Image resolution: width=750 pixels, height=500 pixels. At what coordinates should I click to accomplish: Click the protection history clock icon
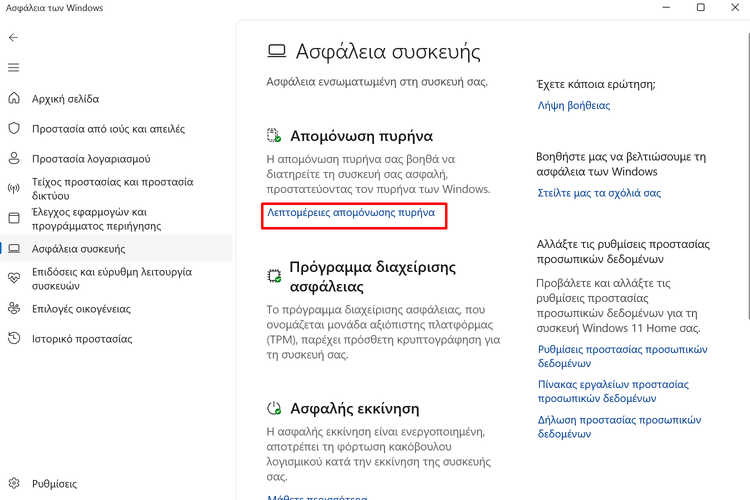(x=14, y=339)
